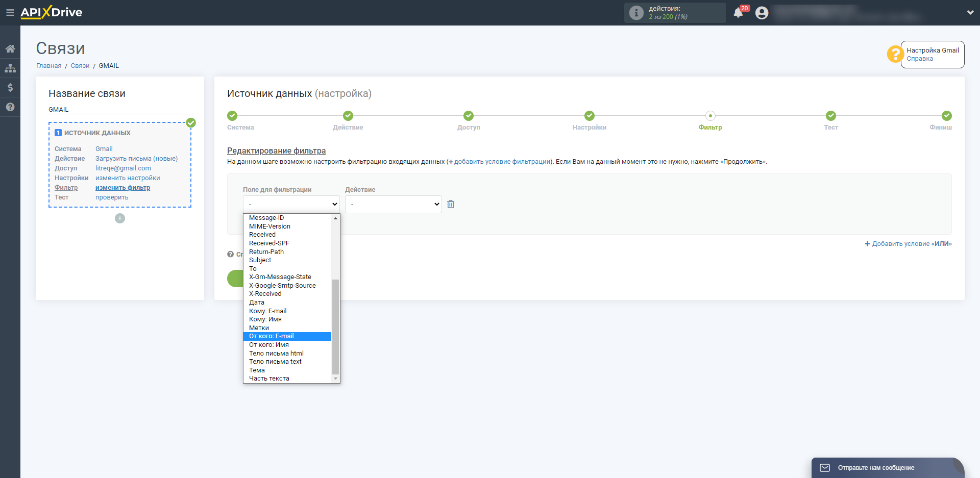
Task: Select Тело письма html option
Action: [287, 354]
